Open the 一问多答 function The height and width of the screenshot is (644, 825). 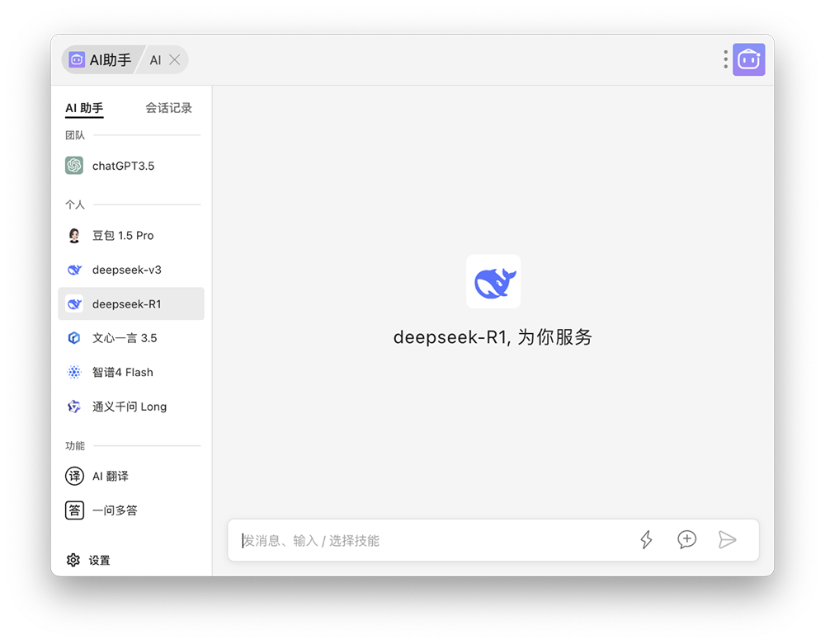coord(131,510)
